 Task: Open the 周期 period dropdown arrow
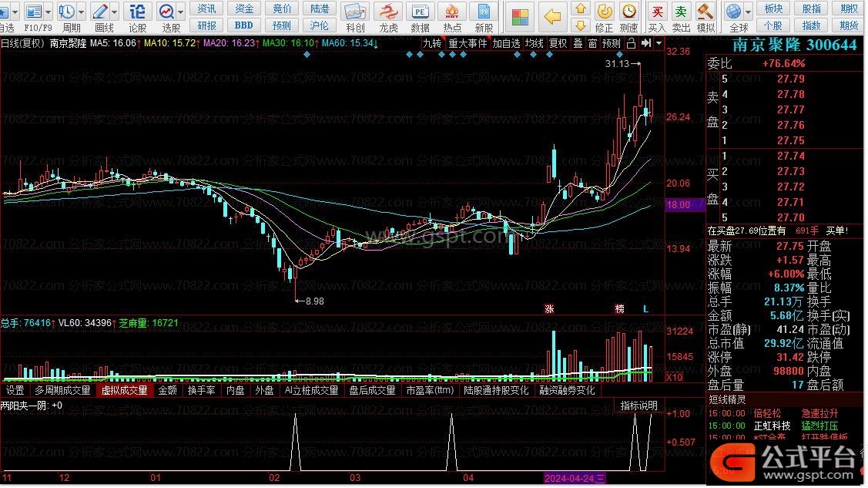coord(82,11)
